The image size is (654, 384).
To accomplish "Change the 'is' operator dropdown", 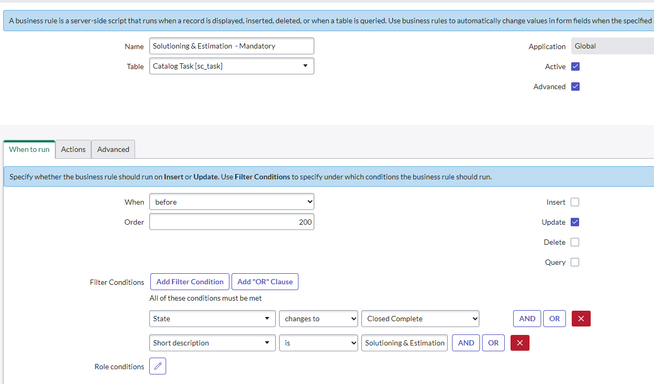I will [318, 343].
